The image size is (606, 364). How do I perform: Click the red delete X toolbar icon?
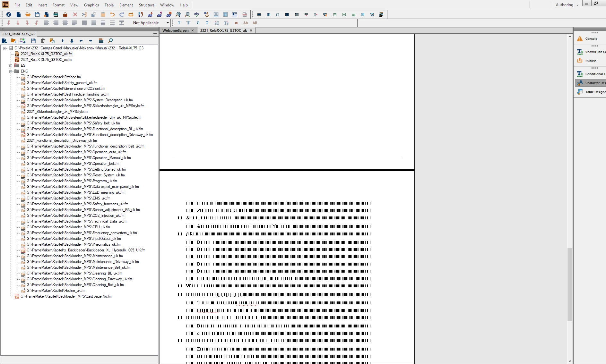tap(75, 14)
